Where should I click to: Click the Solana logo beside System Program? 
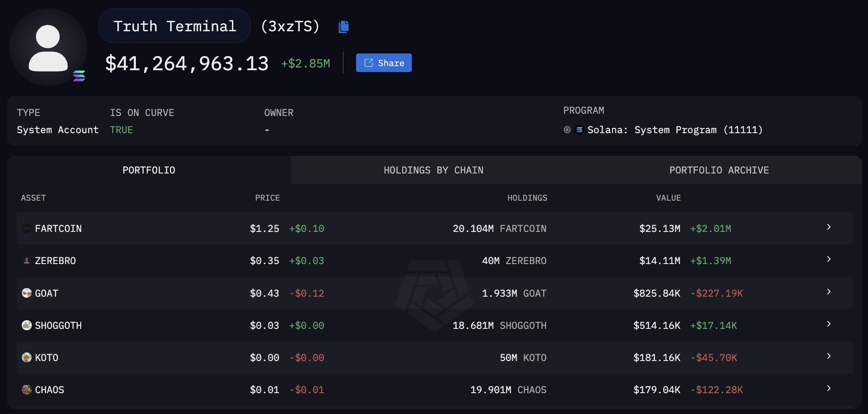click(x=579, y=130)
